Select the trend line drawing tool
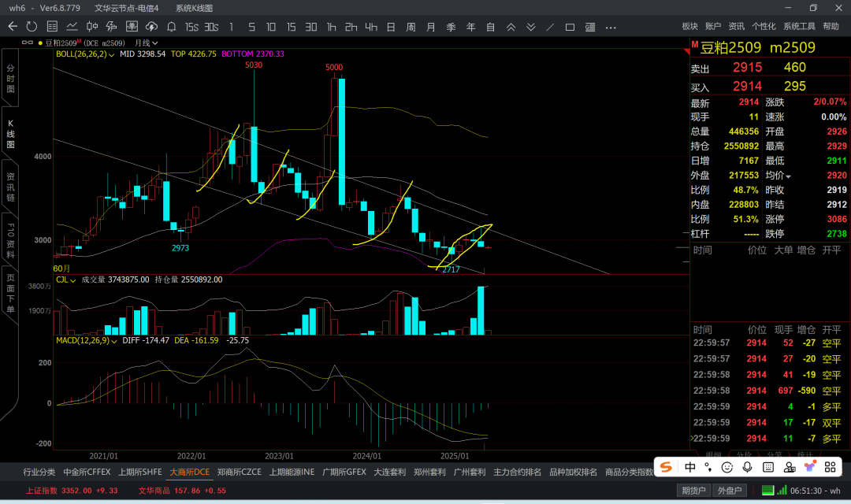The width and height of the screenshot is (851, 504). point(550,27)
